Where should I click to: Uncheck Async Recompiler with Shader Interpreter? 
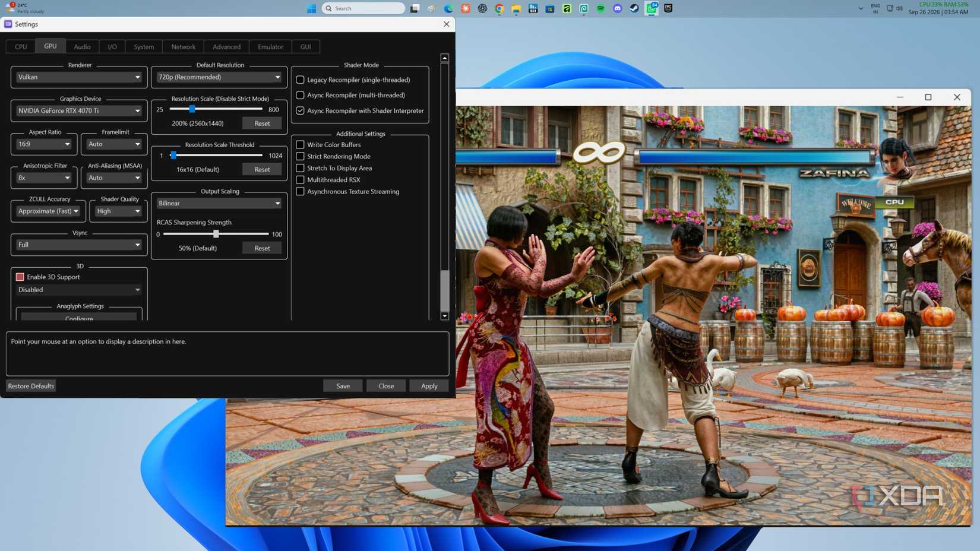click(301, 110)
